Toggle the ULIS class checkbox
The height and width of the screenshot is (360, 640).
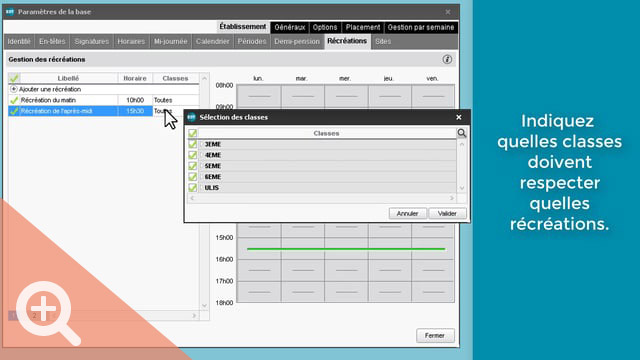(x=193, y=188)
